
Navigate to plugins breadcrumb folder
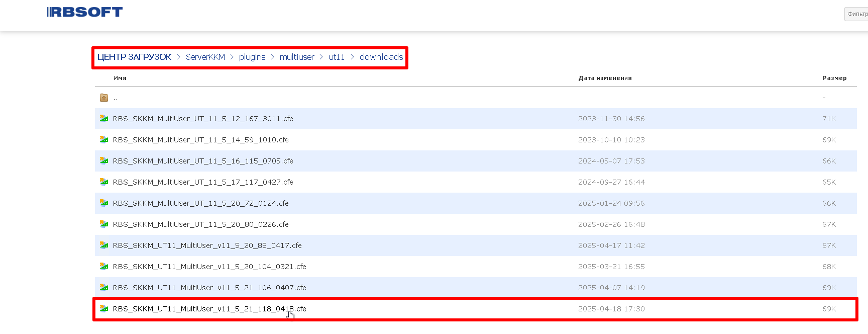tap(252, 57)
